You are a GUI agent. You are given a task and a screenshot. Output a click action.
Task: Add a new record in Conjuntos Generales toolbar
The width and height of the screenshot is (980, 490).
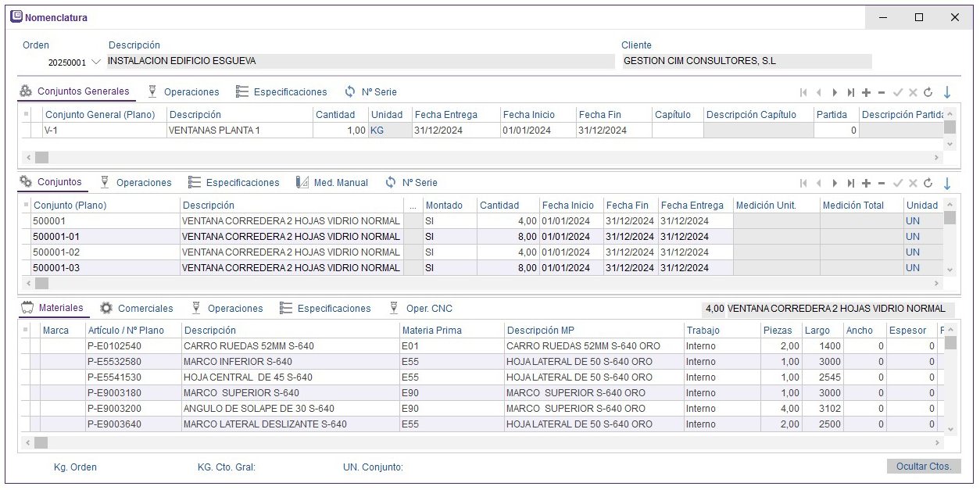pos(866,92)
